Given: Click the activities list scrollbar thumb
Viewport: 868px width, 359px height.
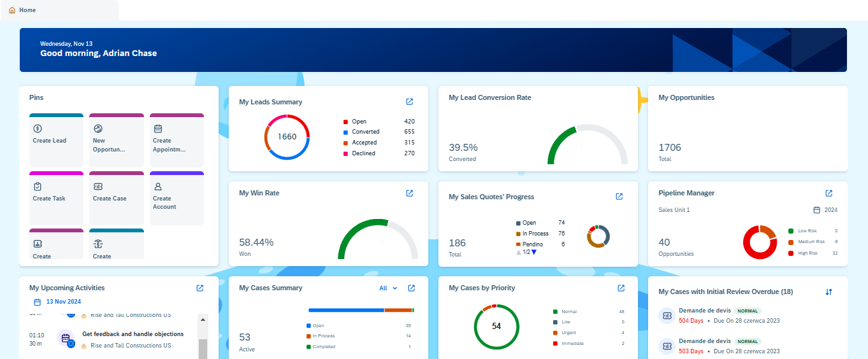Looking at the screenshot, I should tap(203, 348).
